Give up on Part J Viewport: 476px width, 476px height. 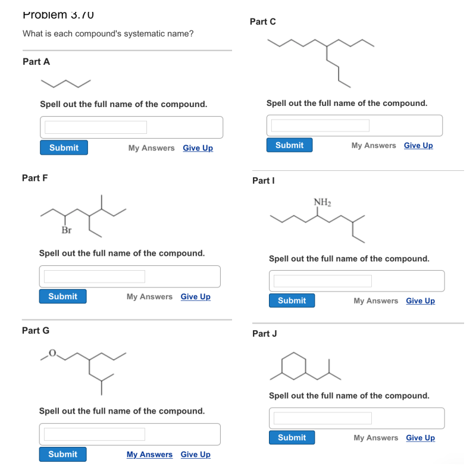click(x=420, y=437)
